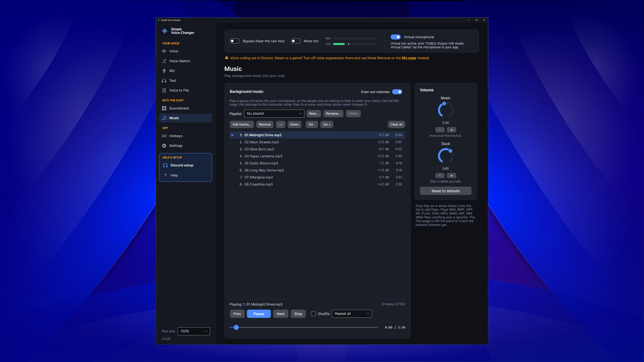
Task: Pause the playing track
Action: (x=259, y=314)
